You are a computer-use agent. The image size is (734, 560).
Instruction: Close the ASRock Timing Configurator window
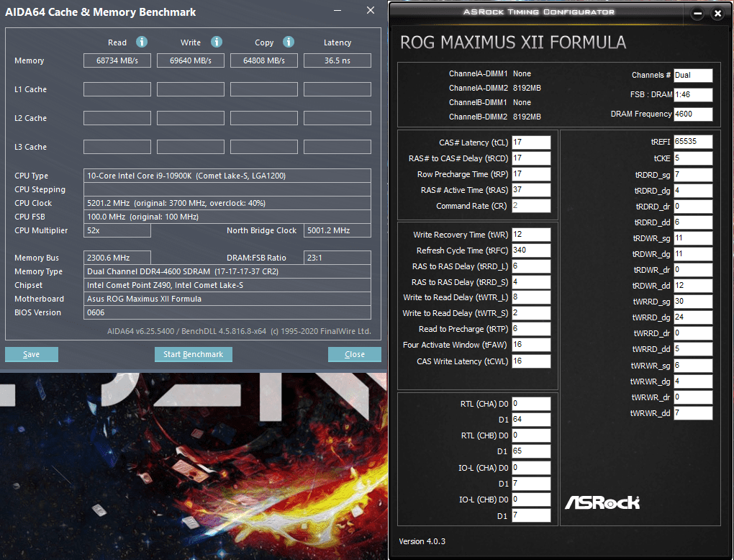pyautogui.click(x=717, y=14)
